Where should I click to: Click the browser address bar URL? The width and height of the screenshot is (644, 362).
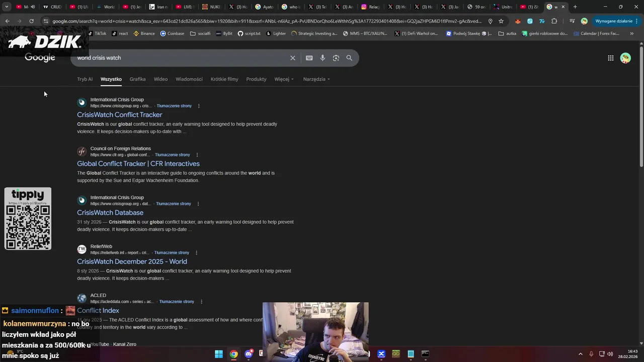tap(267, 21)
